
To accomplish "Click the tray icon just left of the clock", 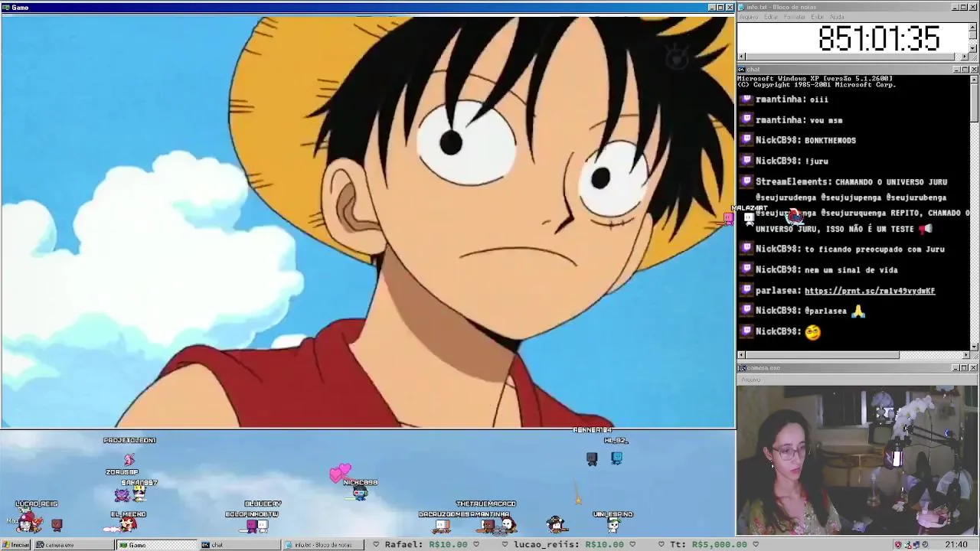I will [x=925, y=544].
